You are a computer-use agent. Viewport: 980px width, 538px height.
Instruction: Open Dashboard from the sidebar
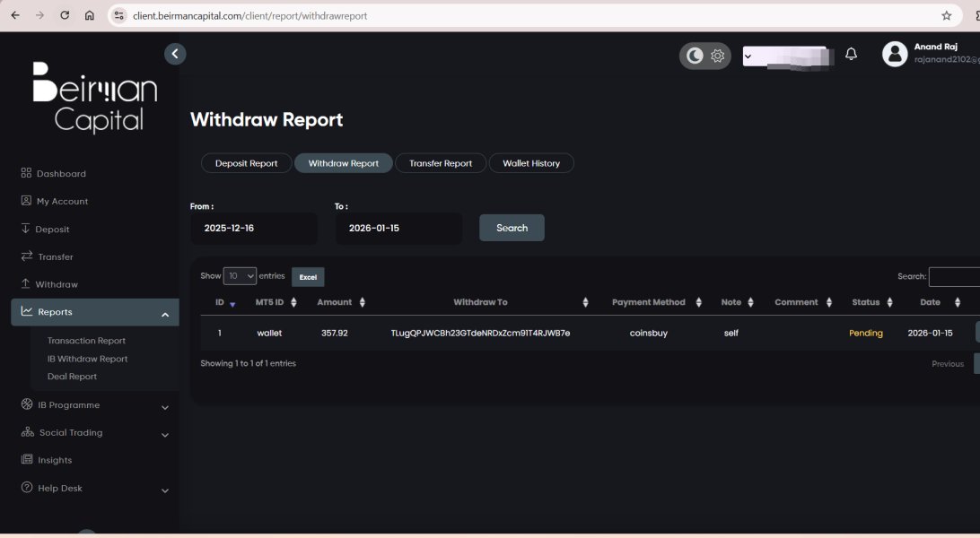click(61, 174)
